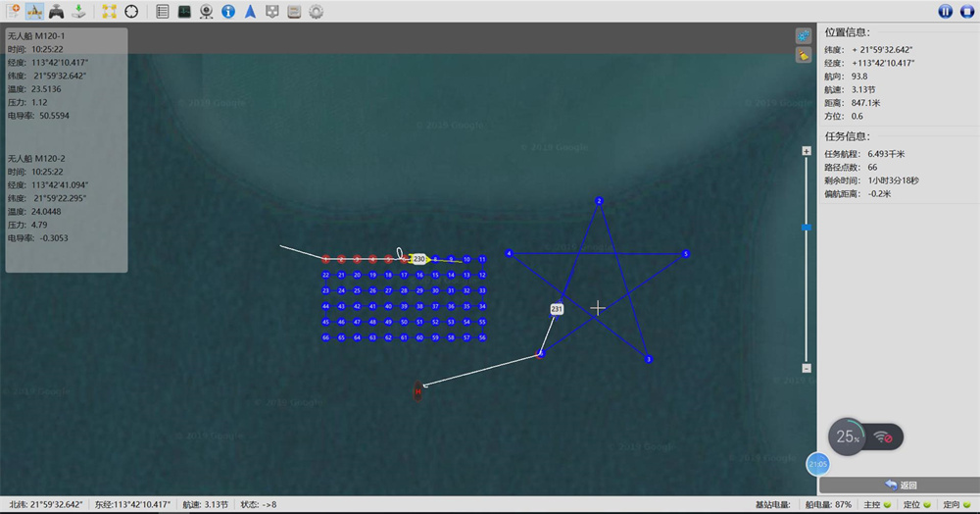
Task: Open the yellow waypoint grid tool
Action: (x=110, y=11)
